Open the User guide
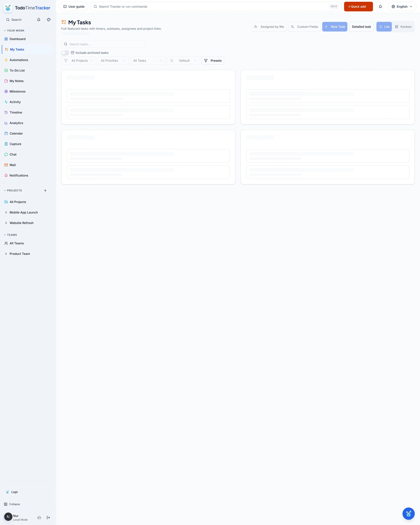 (74, 7)
